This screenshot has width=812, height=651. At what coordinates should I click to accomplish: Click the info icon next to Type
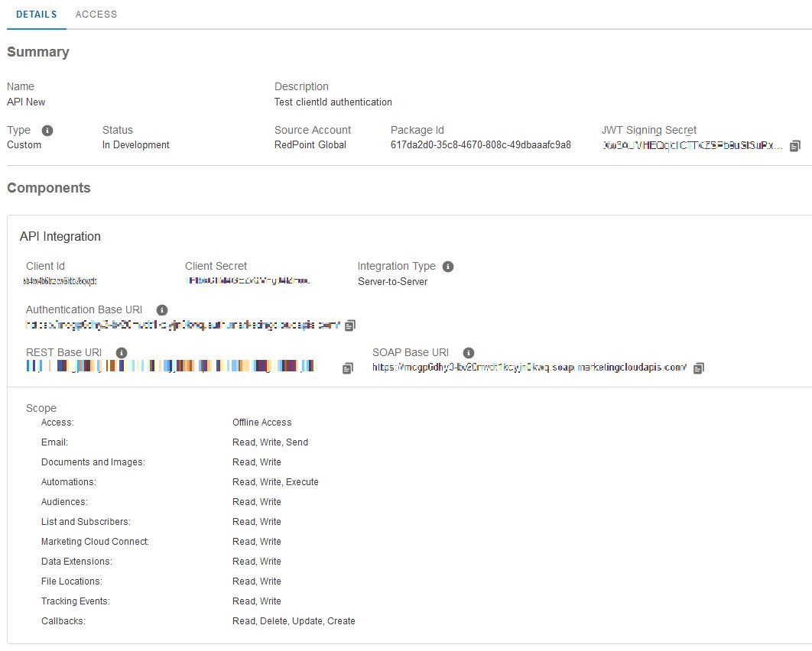[47, 131]
